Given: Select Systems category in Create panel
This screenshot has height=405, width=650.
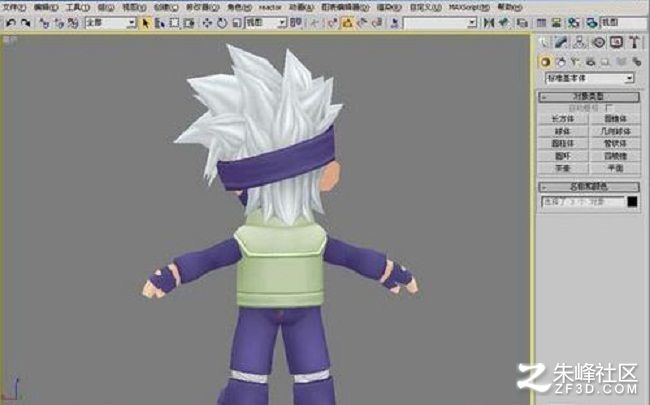Looking at the screenshot, I should pos(636,62).
